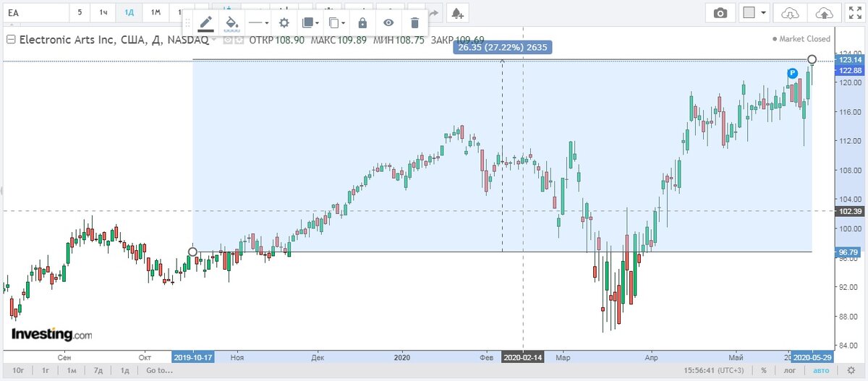Load chart layout from cloud
The image size is (868, 381).
(790, 13)
